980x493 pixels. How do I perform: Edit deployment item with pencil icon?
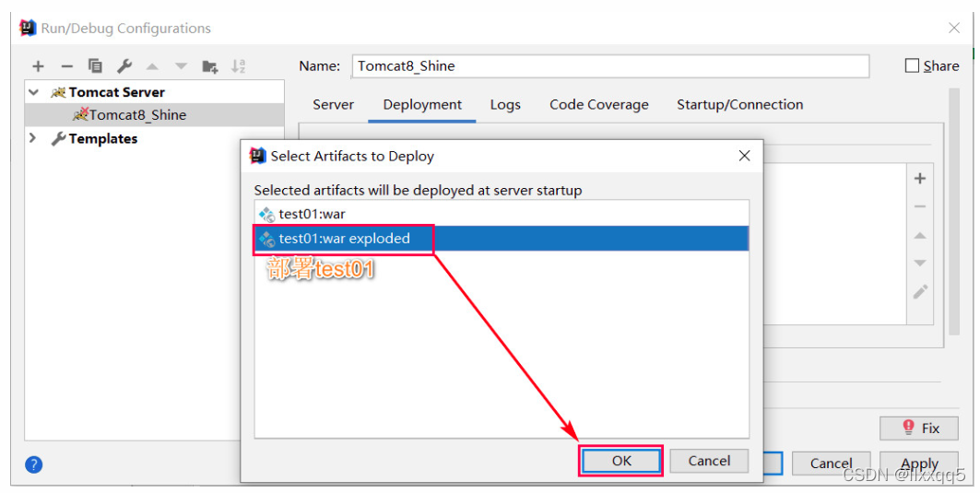click(920, 292)
